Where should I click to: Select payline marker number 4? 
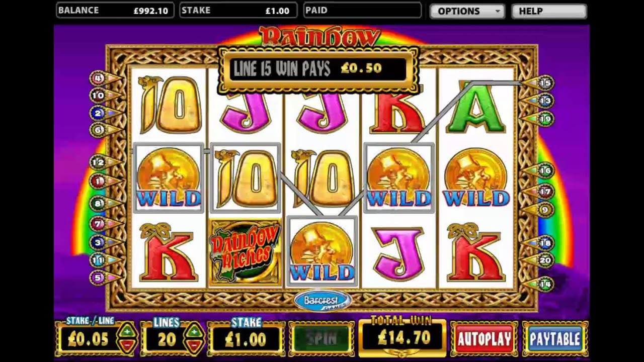98,78
